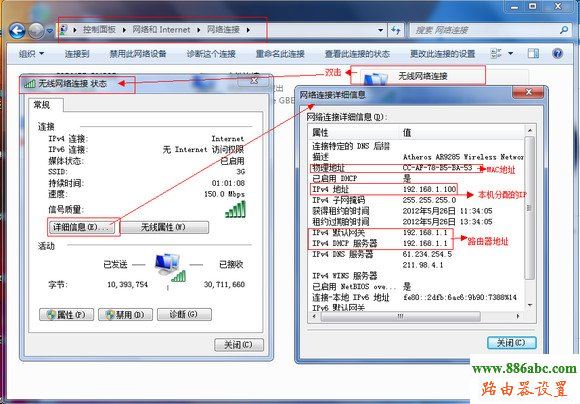Open the 组织 dropdown menu
580x404 pixels.
click(31, 54)
